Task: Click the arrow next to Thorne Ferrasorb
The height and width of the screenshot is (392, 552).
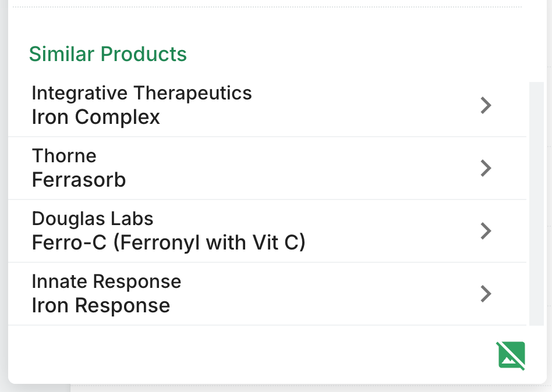Action: coord(486,168)
